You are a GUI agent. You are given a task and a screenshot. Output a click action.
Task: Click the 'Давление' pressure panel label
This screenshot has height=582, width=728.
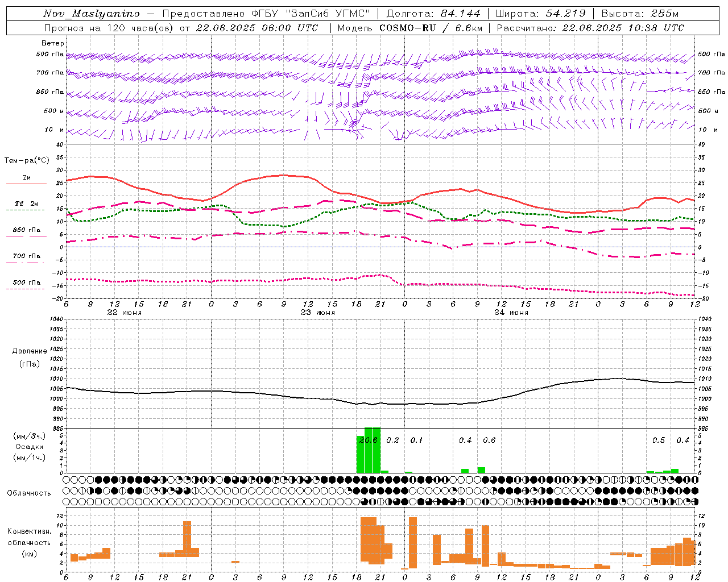(x=30, y=351)
